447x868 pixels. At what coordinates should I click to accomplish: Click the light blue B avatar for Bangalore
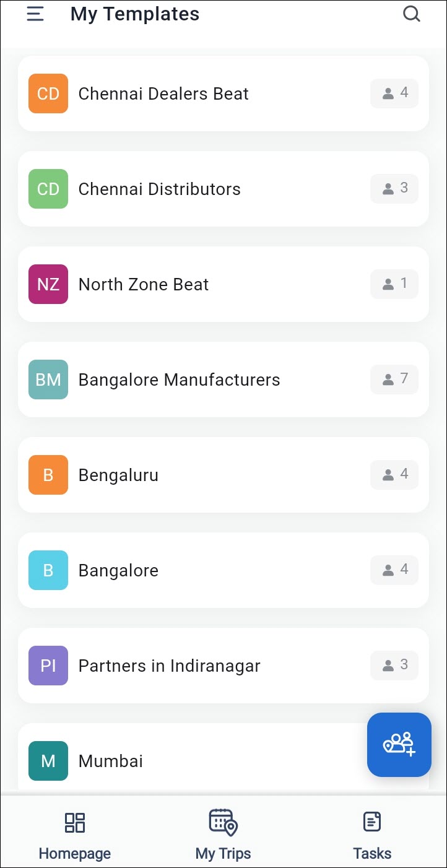pyautogui.click(x=48, y=570)
